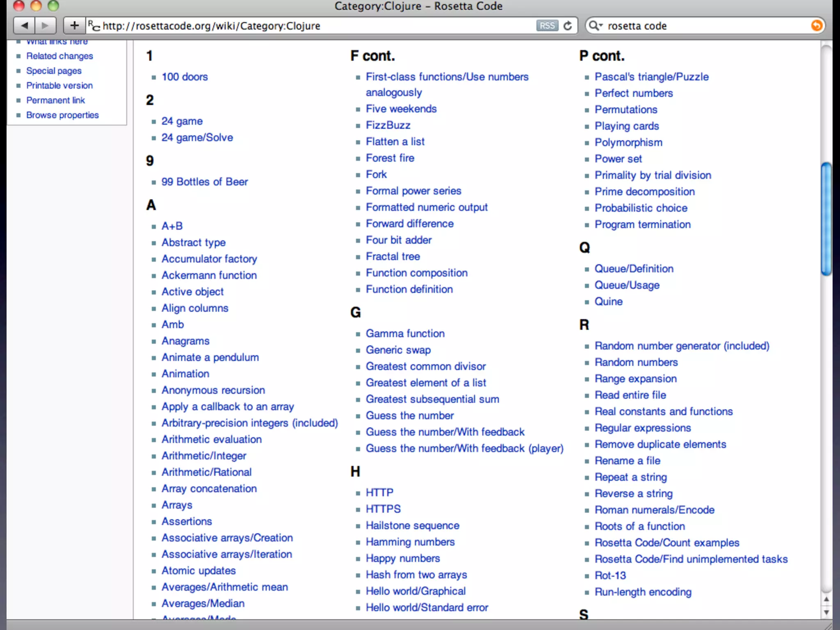Open the Related changes sidebar link
Viewport: 840px width, 630px height.
pyautogui.click(x=59, y=56)
